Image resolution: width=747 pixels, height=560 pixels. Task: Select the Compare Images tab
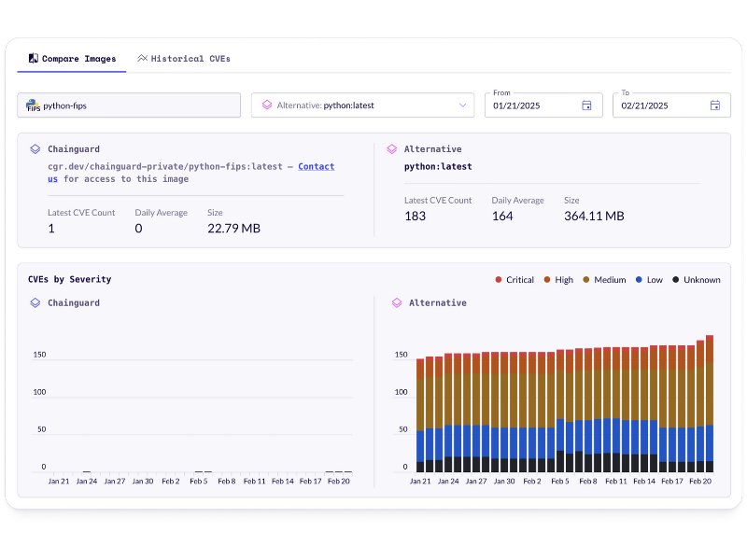pyautogui.click(x=72, y=58)
